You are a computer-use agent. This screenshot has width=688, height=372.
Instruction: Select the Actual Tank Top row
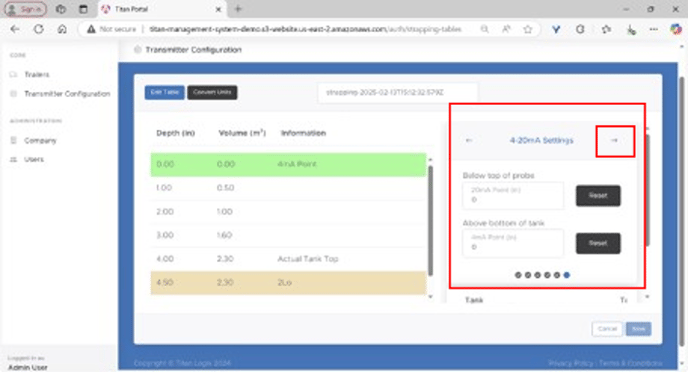[x=288, y=259]
